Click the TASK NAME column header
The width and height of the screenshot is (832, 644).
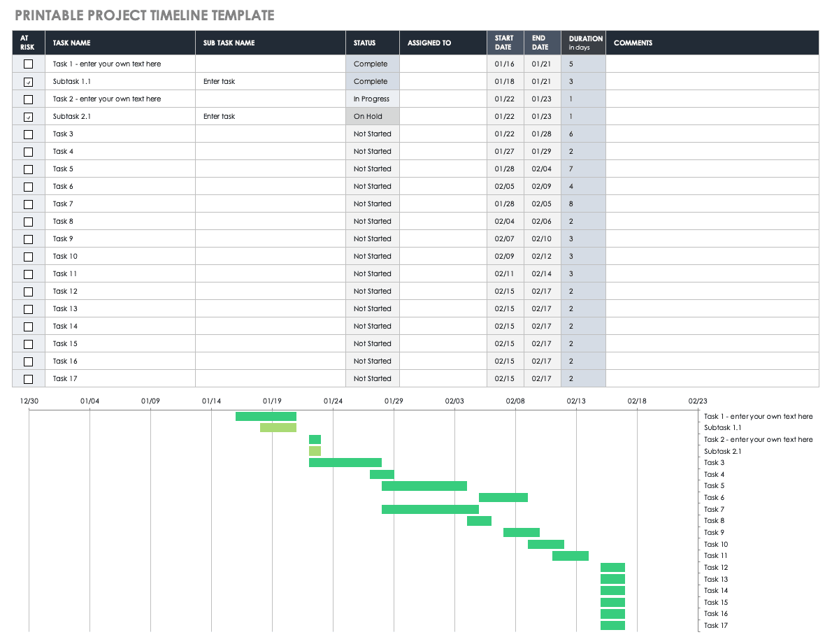[x=72, y=43]
